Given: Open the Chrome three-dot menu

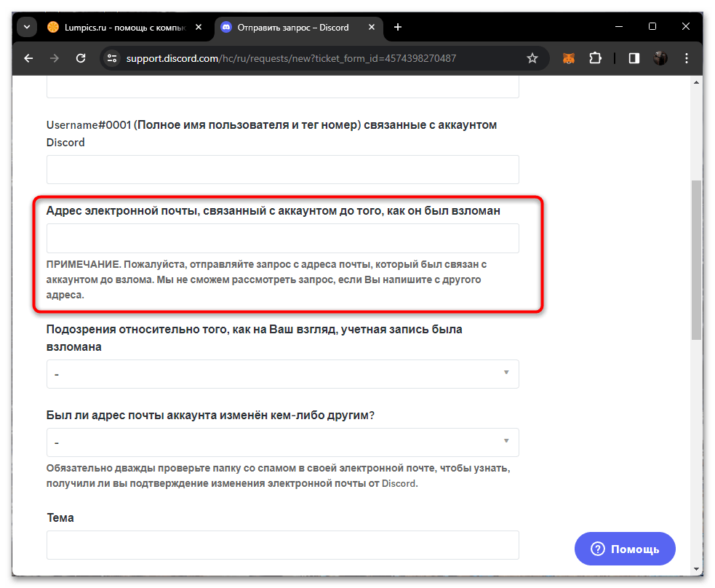Looking at the screenshot, I should click(687, 58).
